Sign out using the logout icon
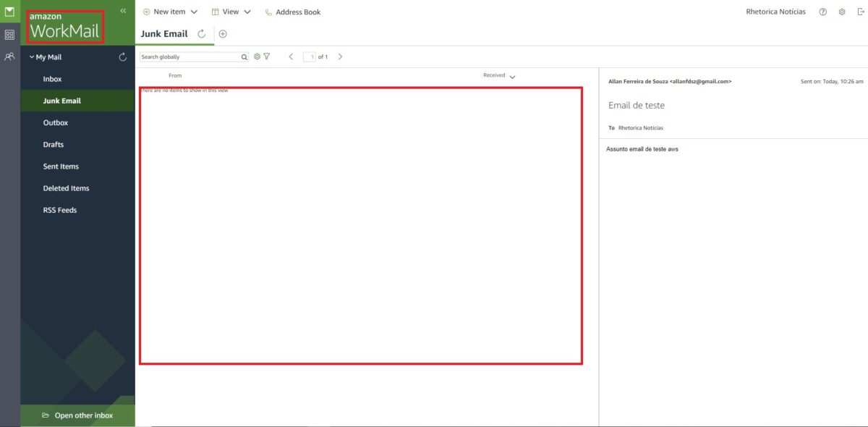 (859, 12)
